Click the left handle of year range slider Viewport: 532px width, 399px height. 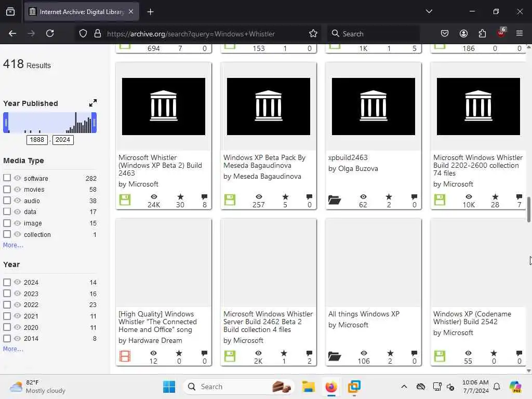6,123
